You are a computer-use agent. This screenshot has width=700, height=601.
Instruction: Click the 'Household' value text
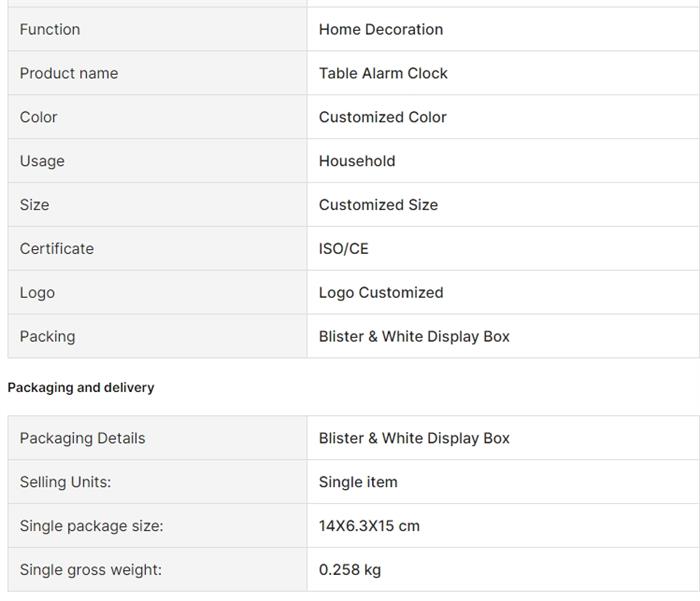coord(357,161)
